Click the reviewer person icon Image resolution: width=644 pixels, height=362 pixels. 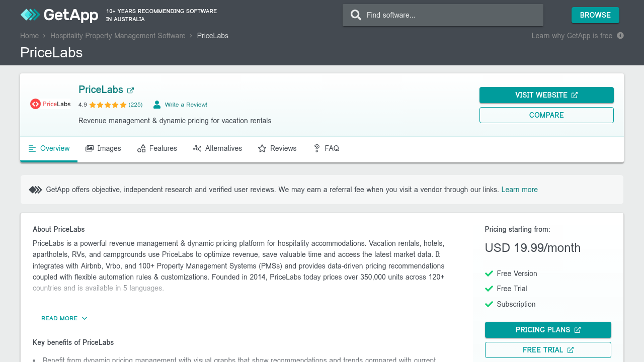(x=157, y=105)
